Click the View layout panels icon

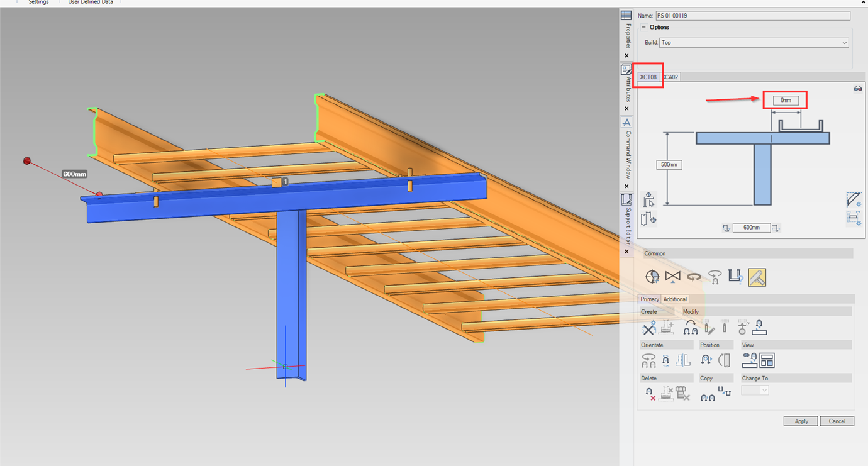click(x=767, y=360)
